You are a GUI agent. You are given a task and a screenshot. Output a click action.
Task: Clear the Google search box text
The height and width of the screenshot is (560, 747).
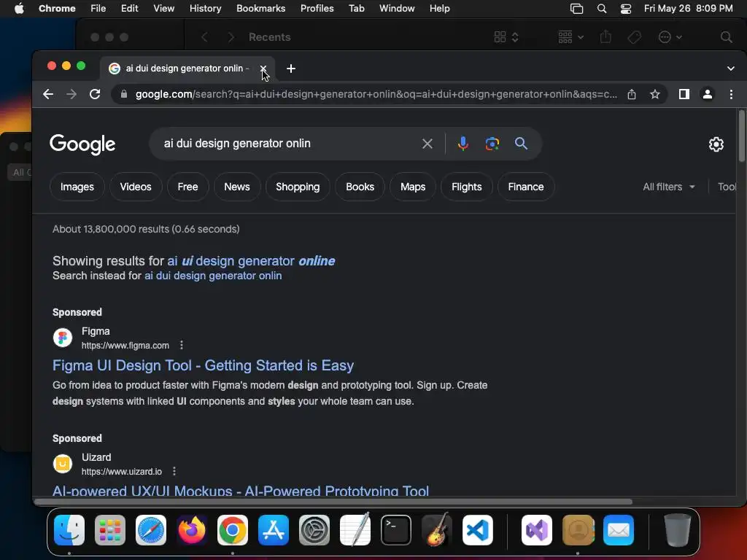[x=427, y=144]
